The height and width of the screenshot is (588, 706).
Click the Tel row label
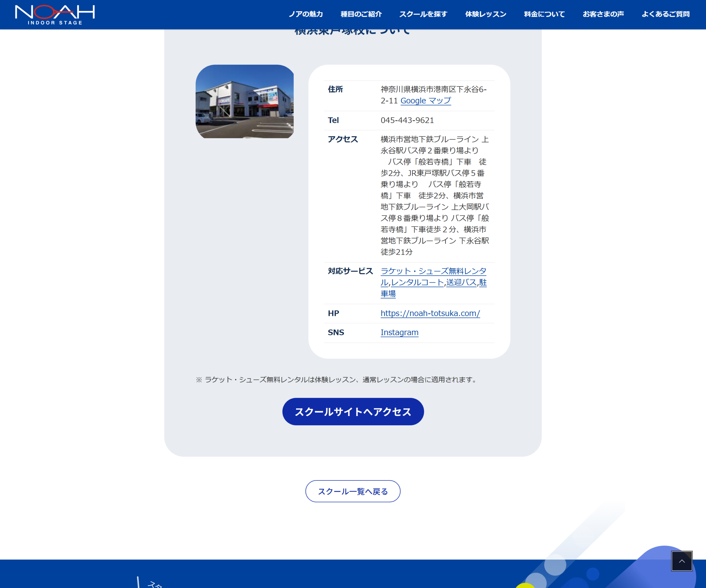click(333, 120)
